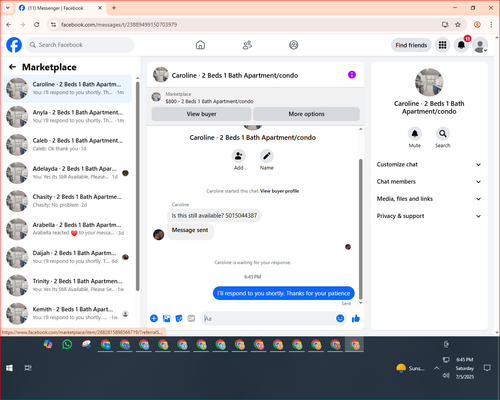Click the Find friends button
The width and height of the screenshot is (500, 400).
(411, 45)
